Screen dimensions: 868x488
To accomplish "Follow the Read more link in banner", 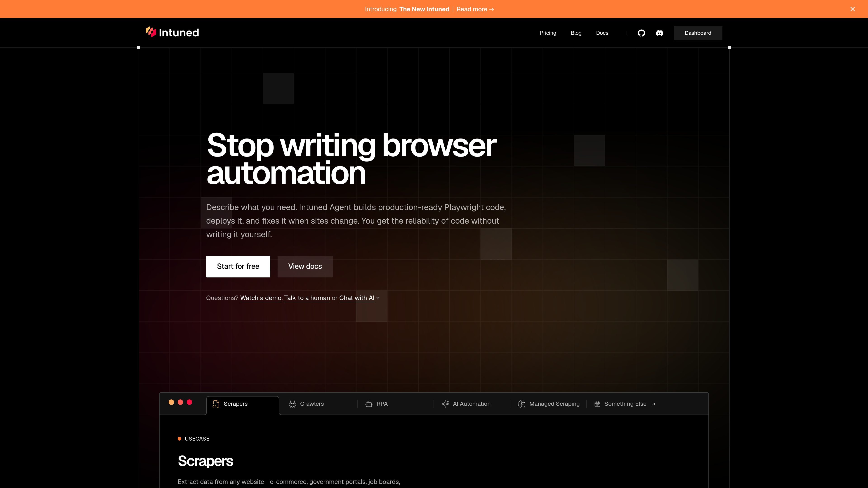I will pyautogui.click(x=475, y=9).
